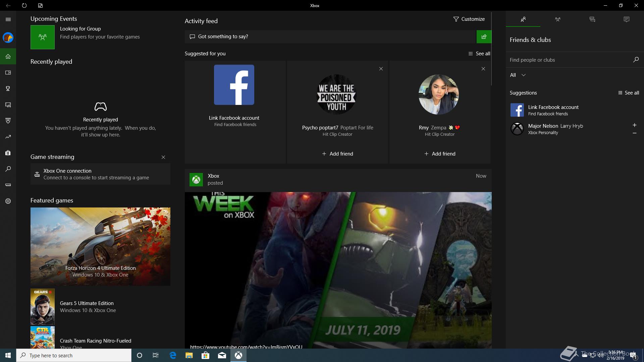Click the Looking for Group green tile

[43, 37]
